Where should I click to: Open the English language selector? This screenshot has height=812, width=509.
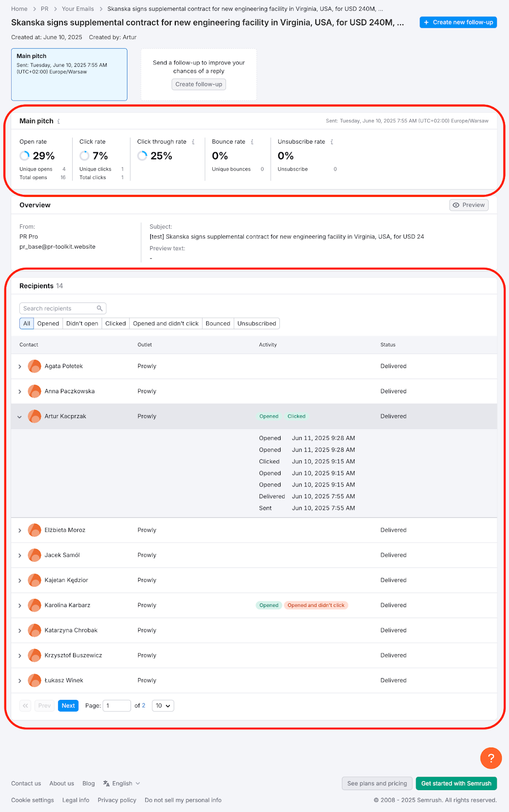coord(122,784)
